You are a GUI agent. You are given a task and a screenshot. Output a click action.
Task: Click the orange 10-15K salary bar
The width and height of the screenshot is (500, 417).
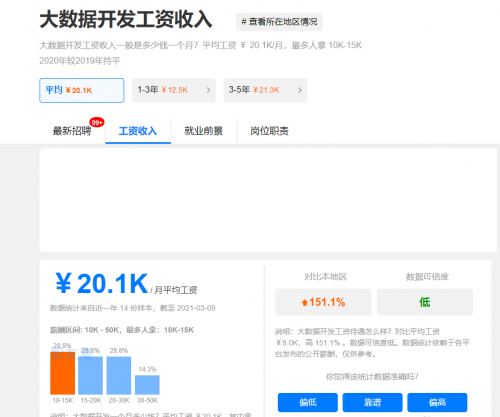[x=63, y=373]
